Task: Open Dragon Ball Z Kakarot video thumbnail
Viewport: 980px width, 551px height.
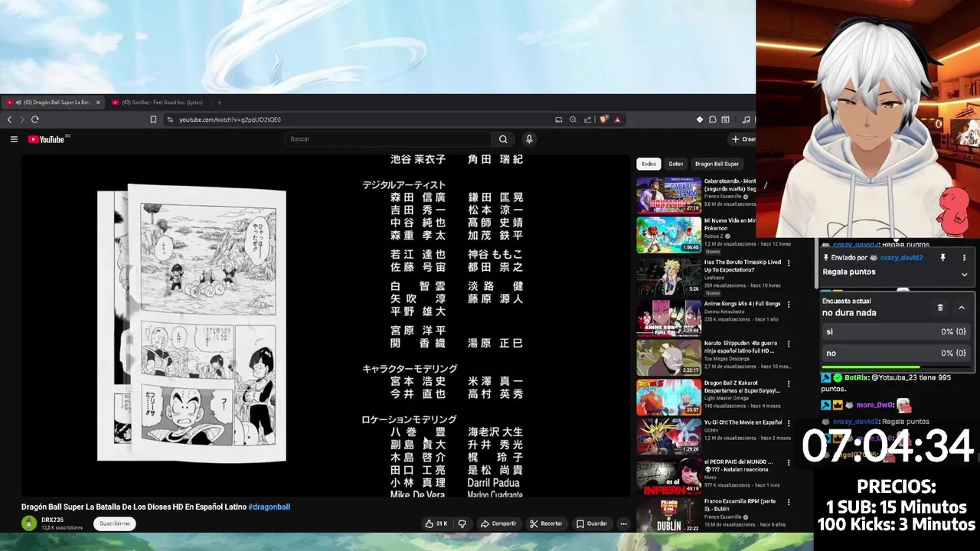Action: click(668, 396)
